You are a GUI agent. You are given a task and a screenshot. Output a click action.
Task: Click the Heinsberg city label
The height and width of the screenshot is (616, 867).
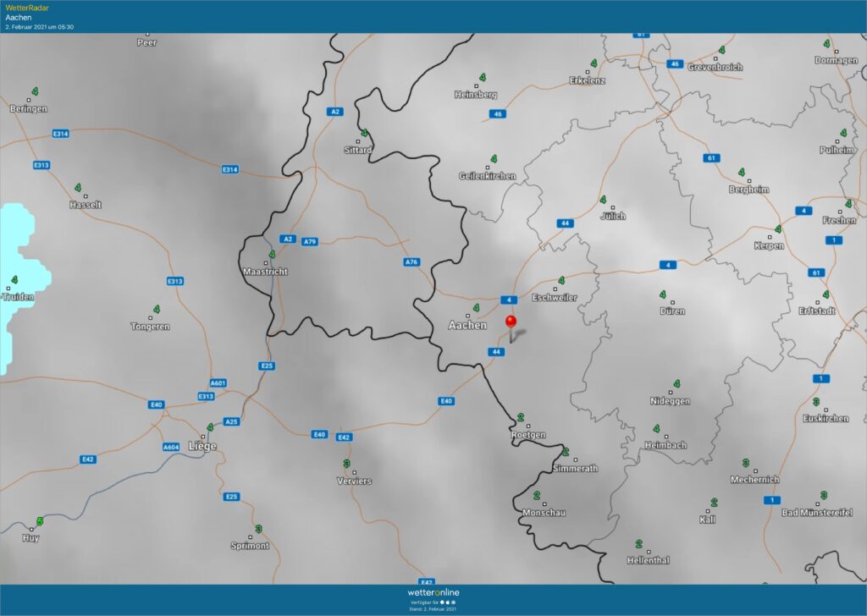(x=476, y=95)
